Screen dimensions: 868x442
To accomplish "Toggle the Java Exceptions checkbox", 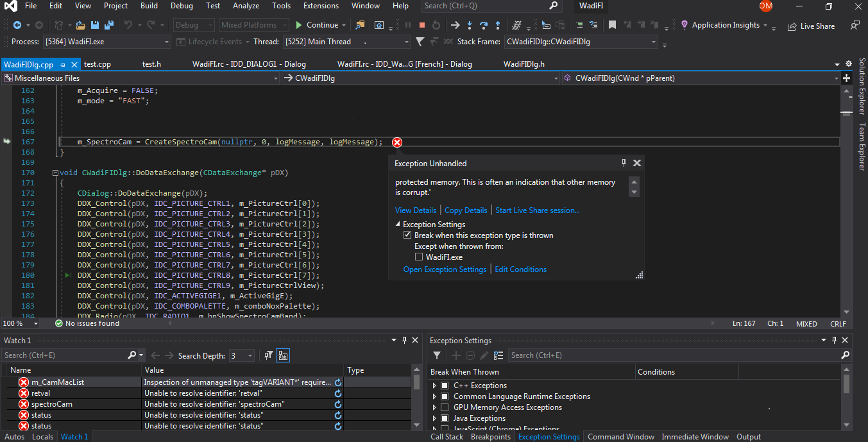I will pyautogui.click(x=445, y=418).
